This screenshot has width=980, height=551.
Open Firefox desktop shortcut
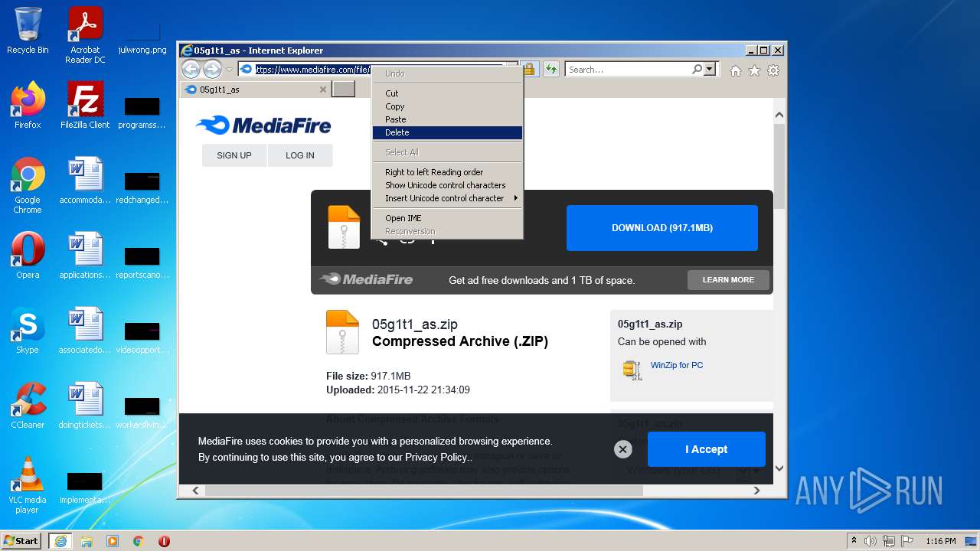[28, 106]
